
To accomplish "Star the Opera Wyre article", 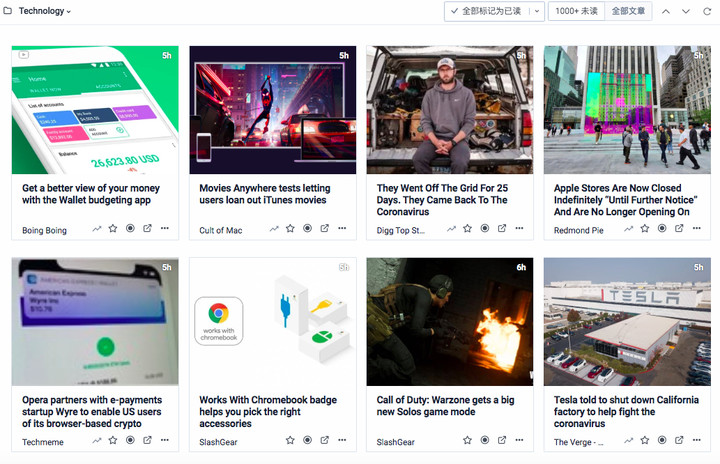I will click(x=112, y=440).
